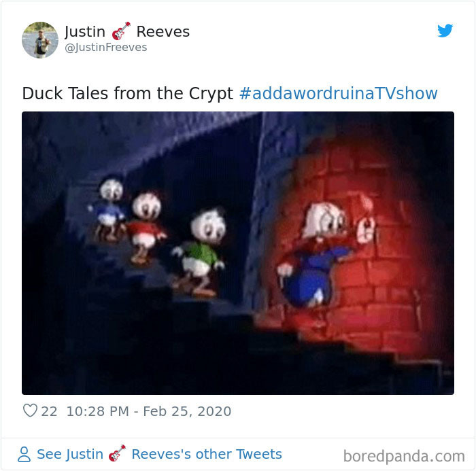Image resolution: width=476 pixels, height=471 pixels.
Task: Open the @JustinFreeves handle
Action: [105, 48]
